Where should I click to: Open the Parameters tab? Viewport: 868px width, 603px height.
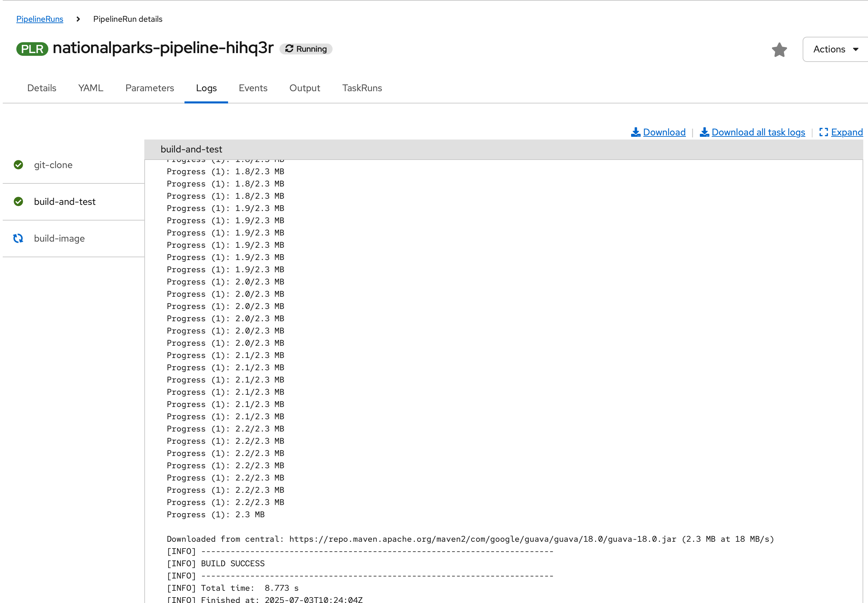point(150,88)
